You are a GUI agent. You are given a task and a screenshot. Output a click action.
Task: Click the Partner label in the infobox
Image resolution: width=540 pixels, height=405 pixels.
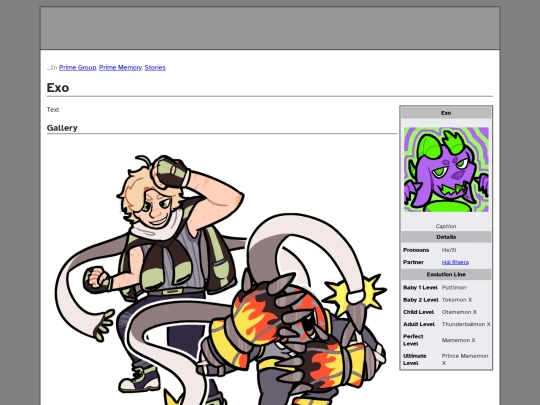tap(413, 262)
